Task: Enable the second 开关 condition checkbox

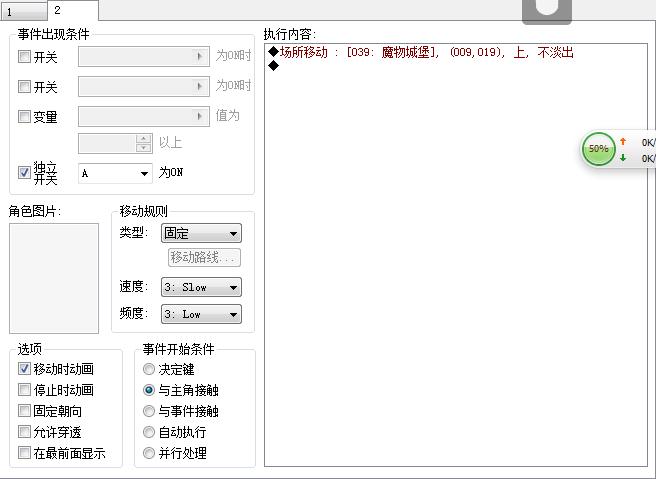Action: click(x=24, y=87)
